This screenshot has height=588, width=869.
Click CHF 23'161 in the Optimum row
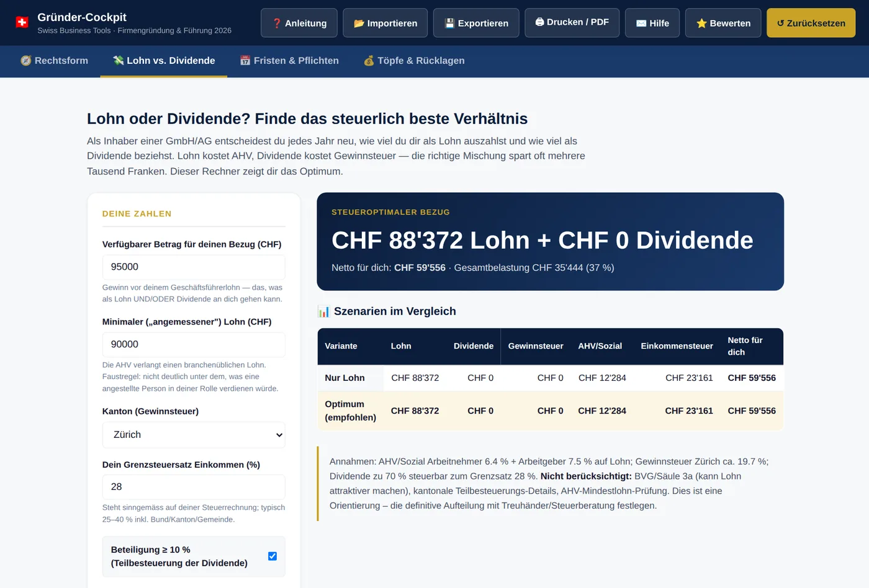(x=689, y=411)
